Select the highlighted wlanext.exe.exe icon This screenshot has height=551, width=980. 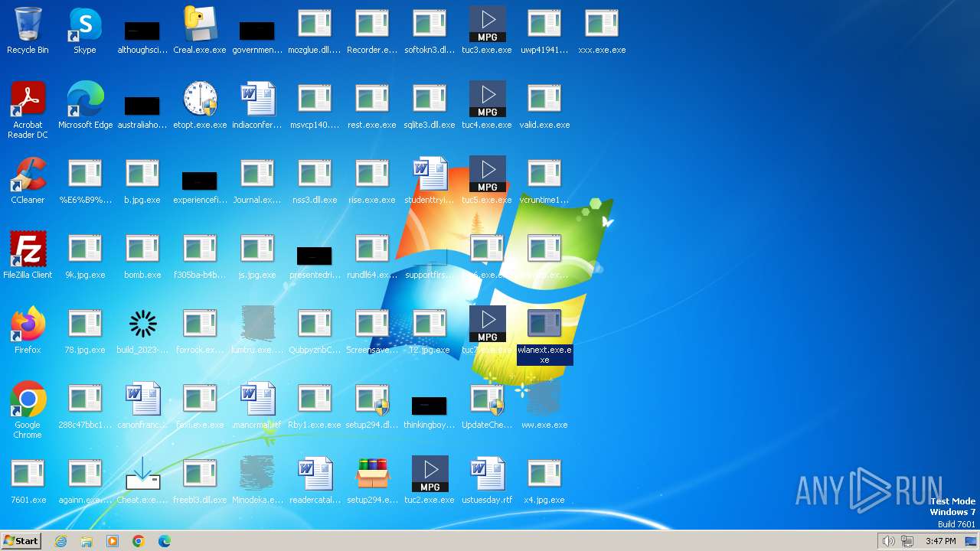[544, 324]
